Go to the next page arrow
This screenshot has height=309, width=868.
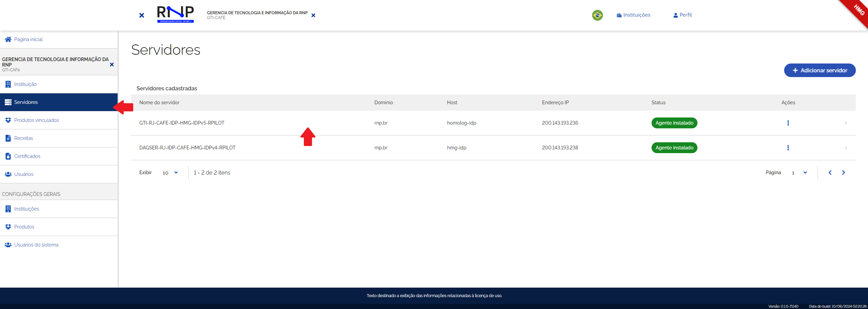click(x=844, y=172)
